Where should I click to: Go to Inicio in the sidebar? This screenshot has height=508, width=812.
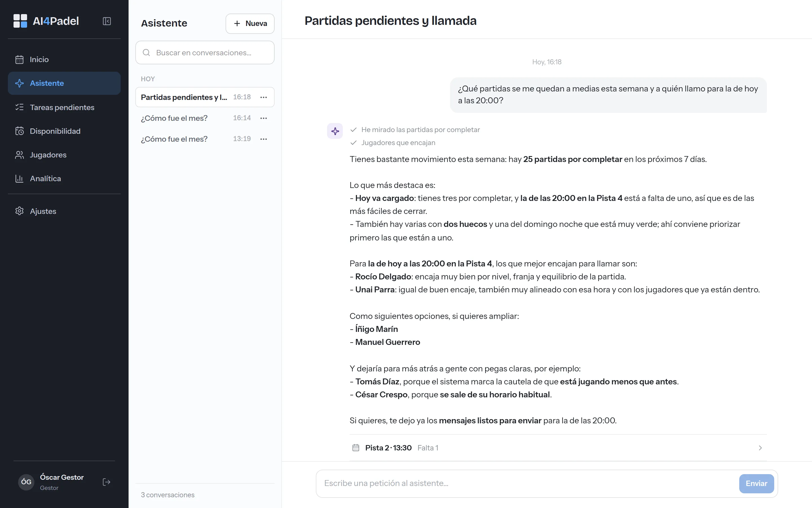tap(64, 60)
